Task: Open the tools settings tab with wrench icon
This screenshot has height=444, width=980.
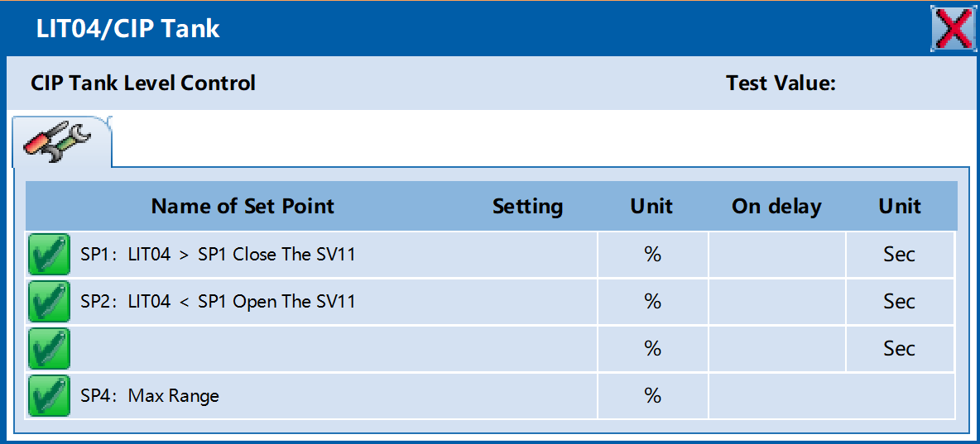Action: [61, 141]
